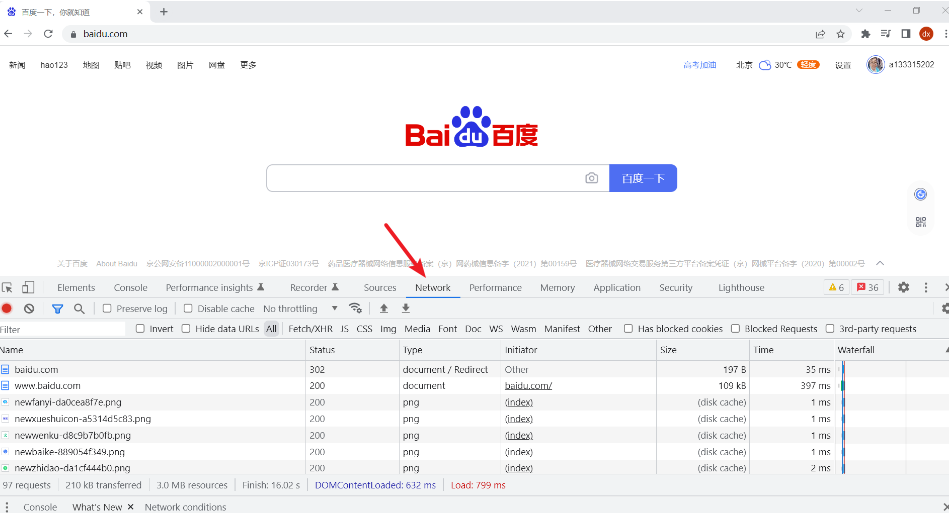Open network conditions wifi icon

click(356, 308)
